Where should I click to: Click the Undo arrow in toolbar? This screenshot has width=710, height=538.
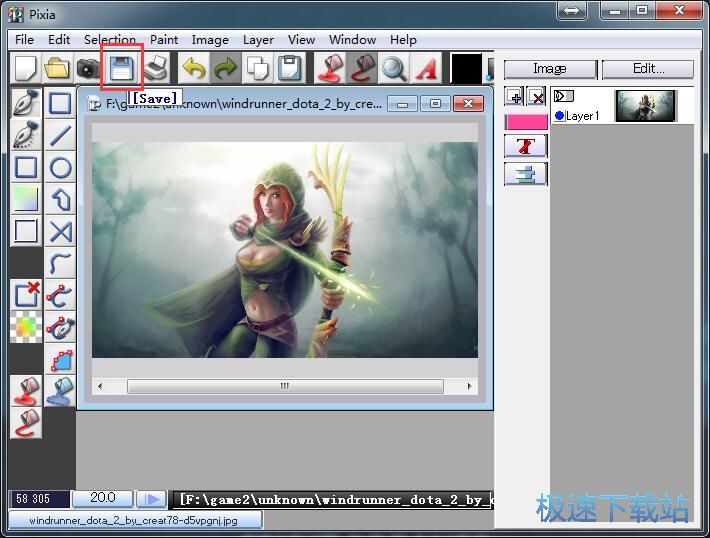click(x=192, y=68)
